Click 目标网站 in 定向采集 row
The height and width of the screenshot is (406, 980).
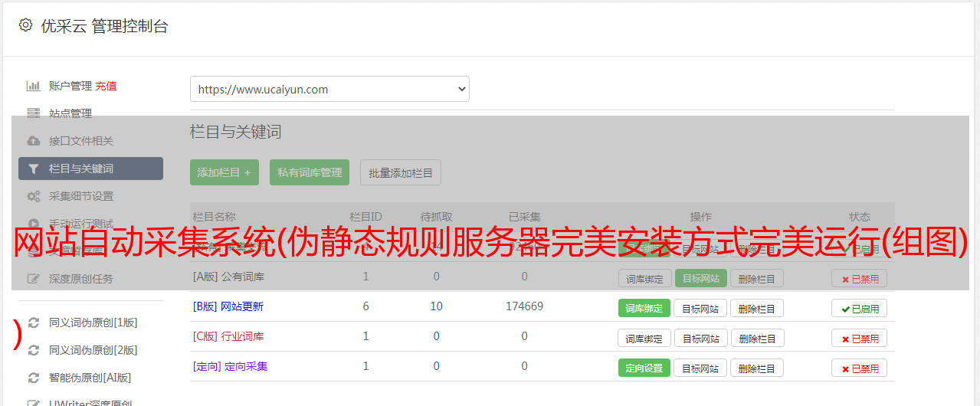700,368
